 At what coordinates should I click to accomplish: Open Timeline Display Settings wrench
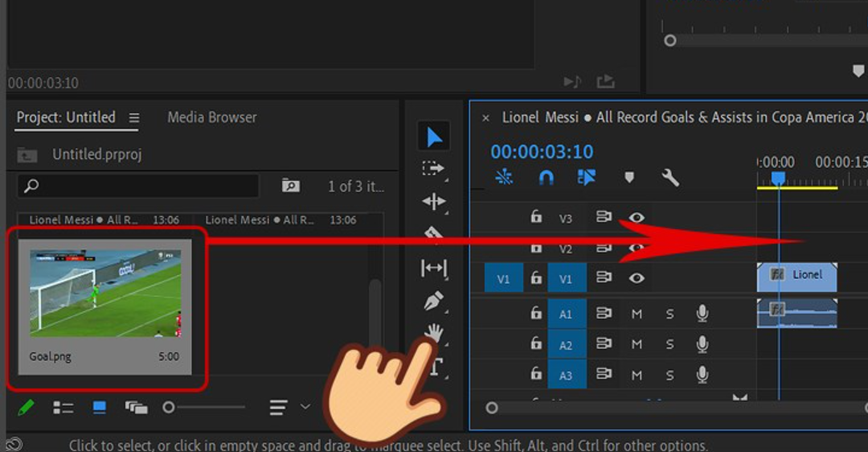[x=669, y=177]
